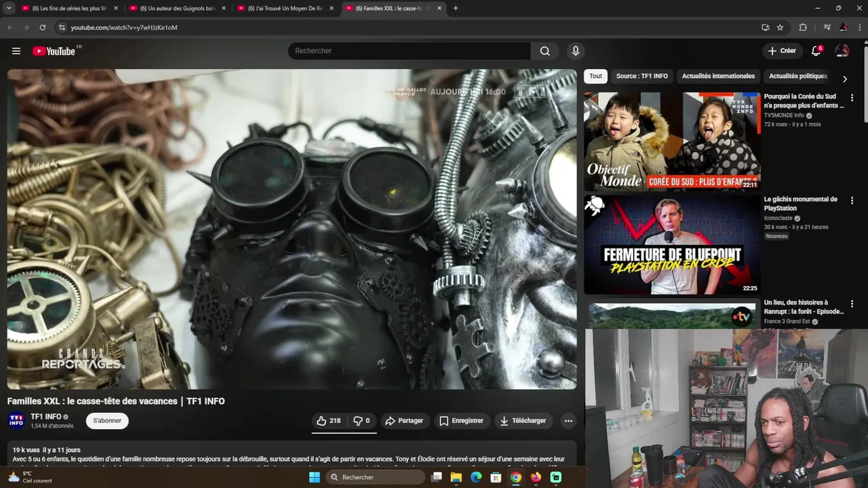Open the TF1 INFO channel name link
The width and height of the screenshot is (868, 488).
(x=46, y=417)
